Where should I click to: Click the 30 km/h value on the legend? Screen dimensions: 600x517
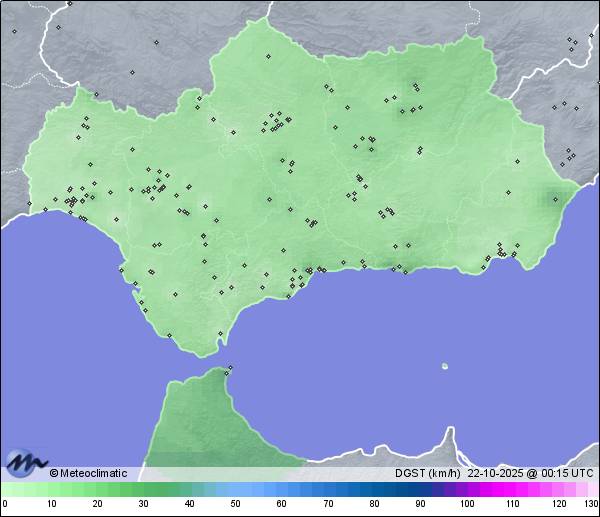coord(143,504)
